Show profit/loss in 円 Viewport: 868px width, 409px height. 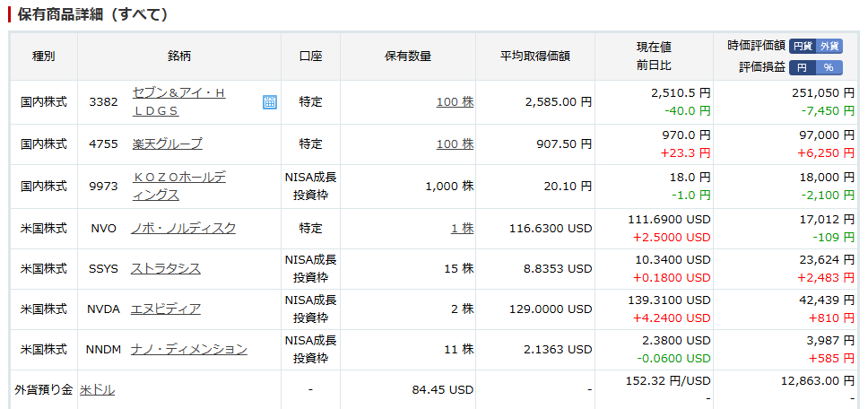tap(803, 67)
